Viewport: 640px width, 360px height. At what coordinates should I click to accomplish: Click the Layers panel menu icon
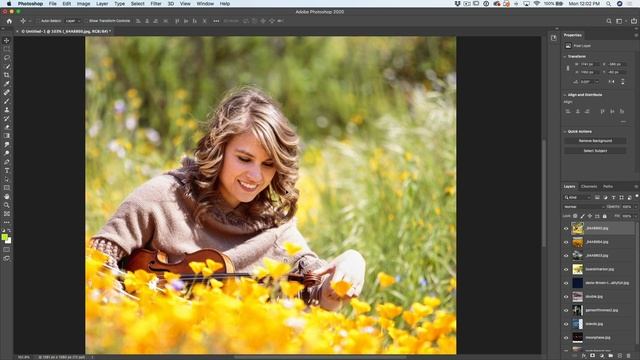636,187
